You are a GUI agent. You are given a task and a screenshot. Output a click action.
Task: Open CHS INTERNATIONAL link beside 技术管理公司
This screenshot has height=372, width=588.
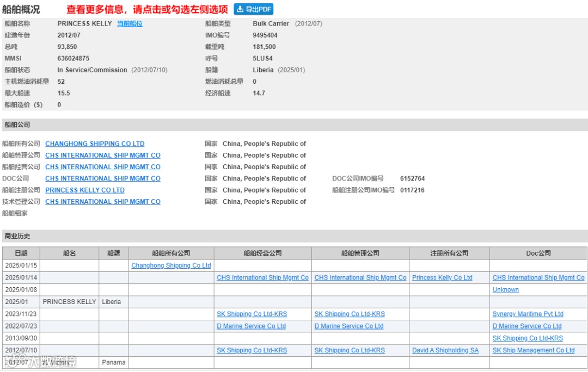coord(103,202)
